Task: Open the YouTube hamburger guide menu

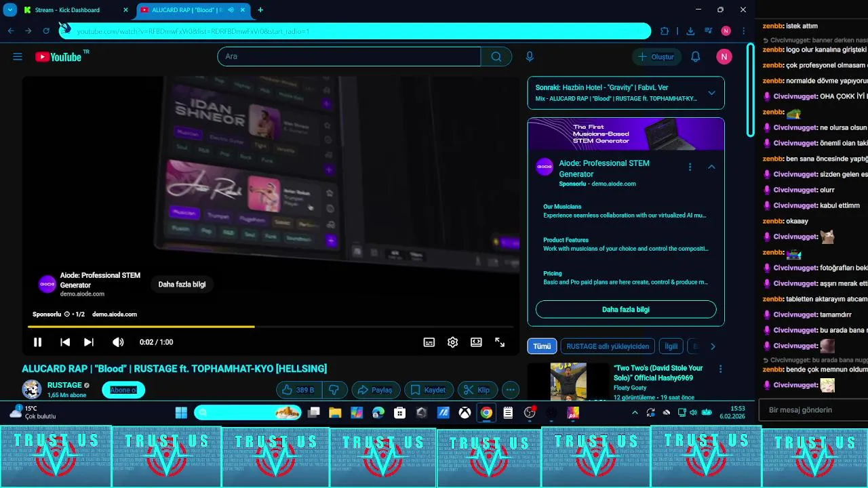Action: pyautogui.click(x=18, y=57)
